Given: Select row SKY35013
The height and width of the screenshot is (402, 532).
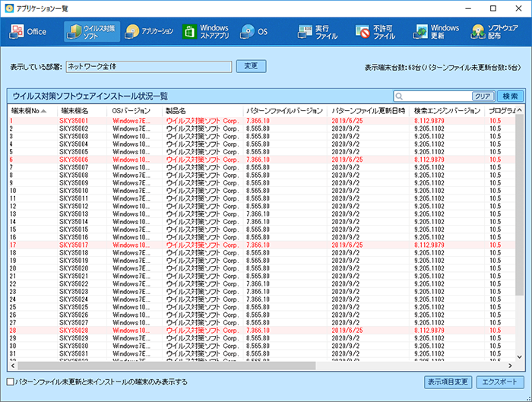Looking at the screenshot, I should click(x=261, y=214).
